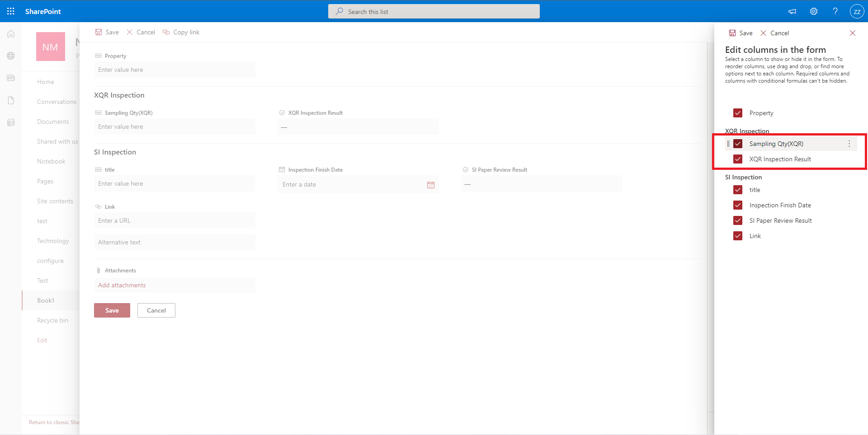Image resolution: width=868 pixels, height=435 pixels.
Task: Open the SharePoint app launcher waffle icon
Action: coord(10,11)
